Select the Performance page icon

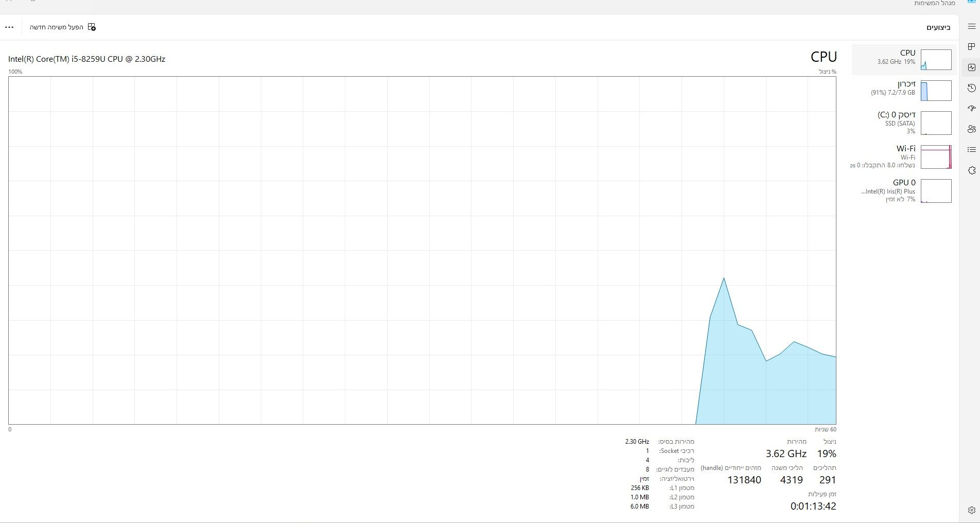pyautogui.click(x=971, y=67)
